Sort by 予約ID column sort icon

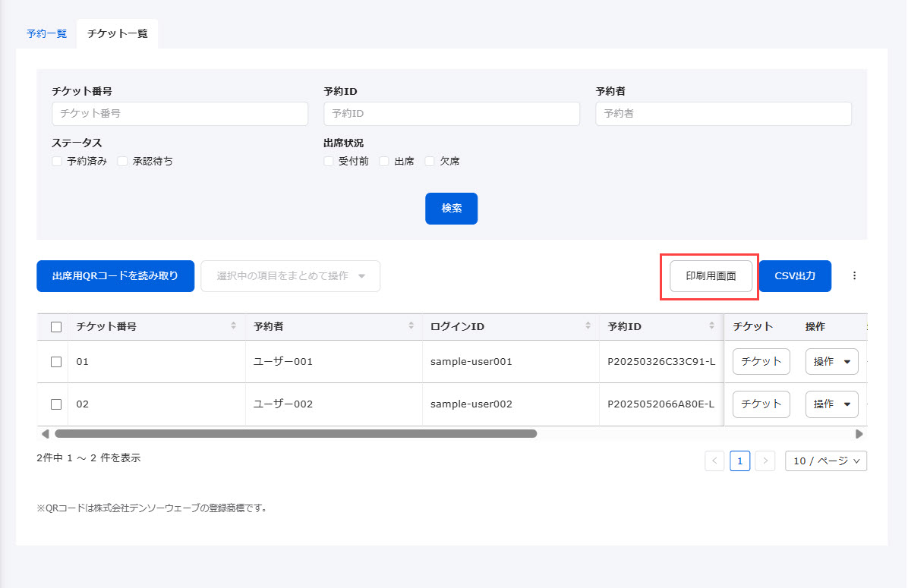pos(711,326)
